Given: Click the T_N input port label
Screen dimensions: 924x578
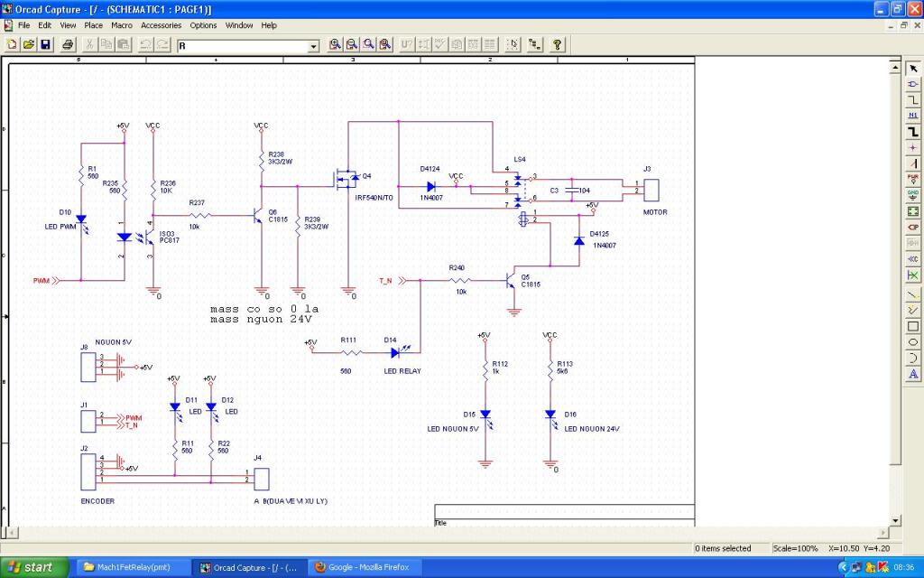Looking at the screenshot, I should (385, 281).
